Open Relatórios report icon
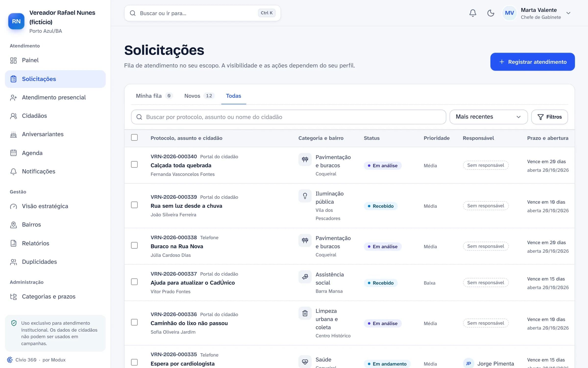The image size is (588, 368). pos(13,243)
